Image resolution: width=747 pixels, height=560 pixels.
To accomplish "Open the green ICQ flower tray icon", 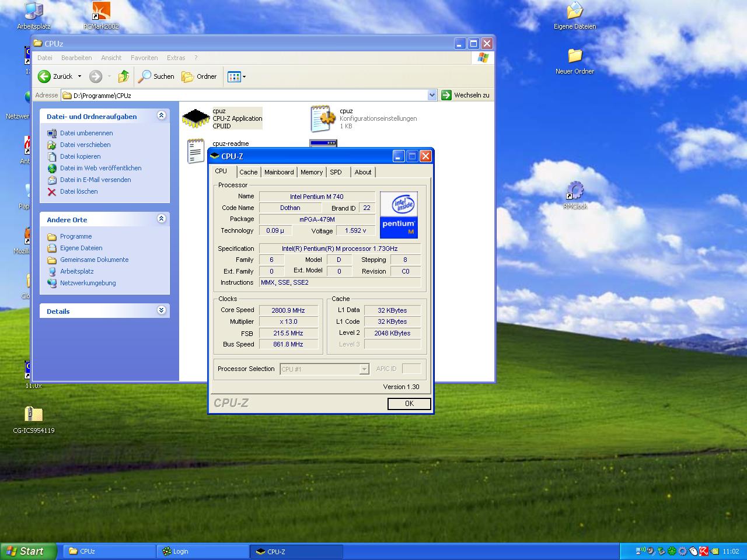I will click(x=672, y=551).
